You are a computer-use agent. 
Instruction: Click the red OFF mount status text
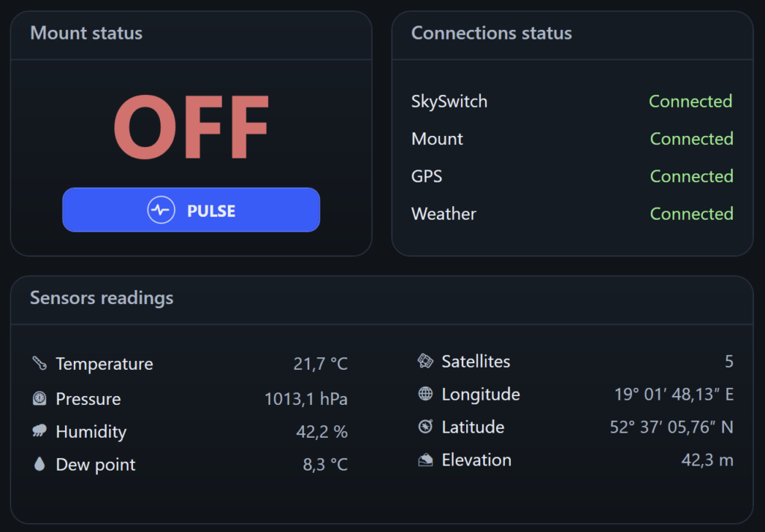click(191, 128)
